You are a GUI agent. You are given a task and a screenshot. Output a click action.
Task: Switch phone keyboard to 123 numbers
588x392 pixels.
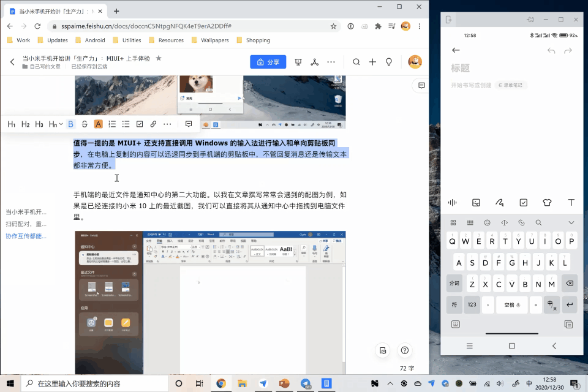pos(472,304)
